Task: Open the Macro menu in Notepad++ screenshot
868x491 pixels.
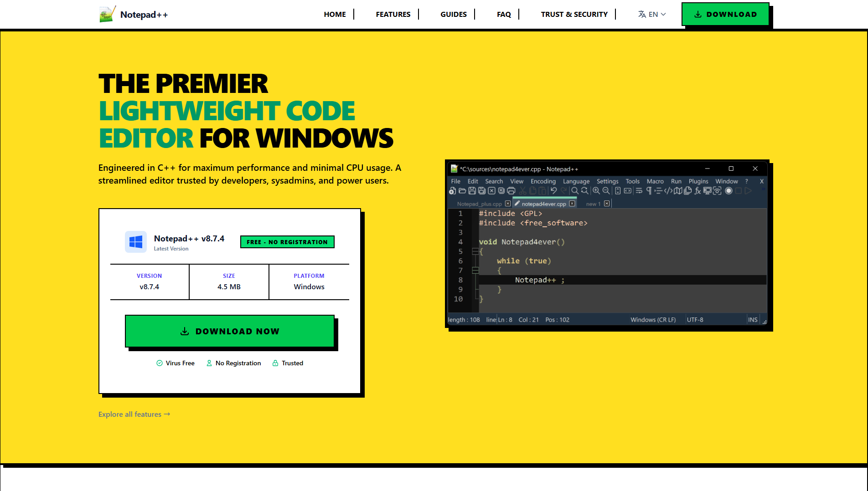Action: coord(655,181)
